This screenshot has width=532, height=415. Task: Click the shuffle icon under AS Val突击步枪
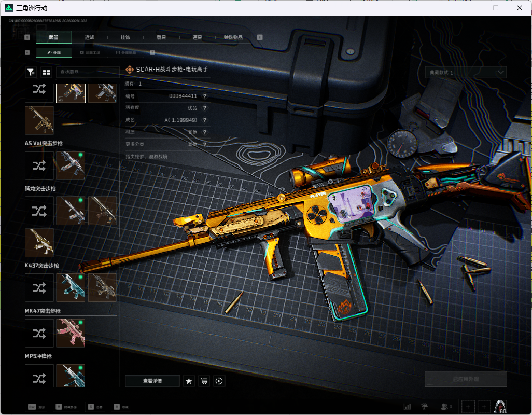coord(39,165)
